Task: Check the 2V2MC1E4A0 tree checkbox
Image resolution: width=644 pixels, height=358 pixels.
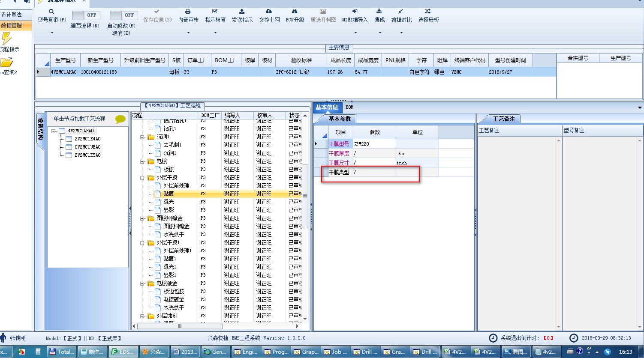Action: pyautogui.click(x=69, y=139)
